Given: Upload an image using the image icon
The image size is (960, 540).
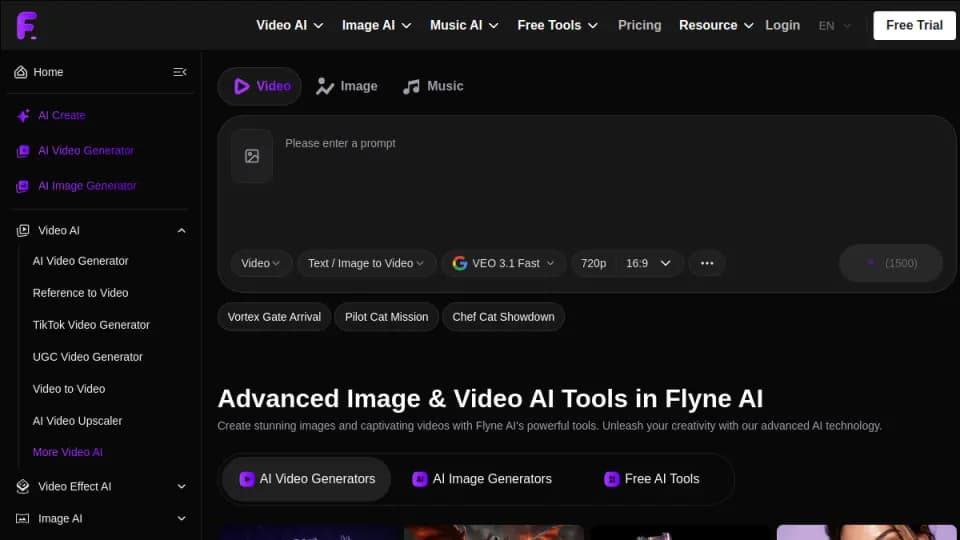Looking at the screenshot, I should pyautogui.click(x=252, y=156).
